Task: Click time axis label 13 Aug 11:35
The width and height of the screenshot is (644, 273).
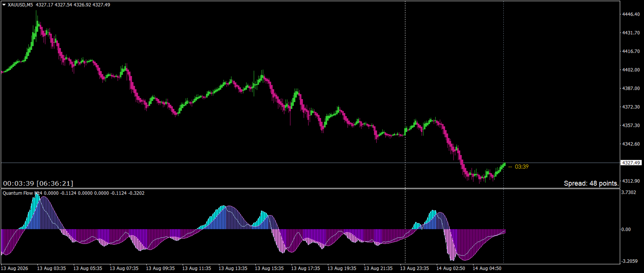Action: (x=197, y=268)
